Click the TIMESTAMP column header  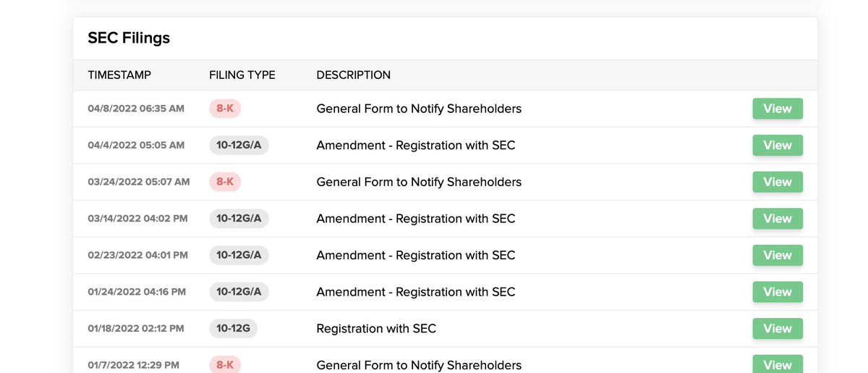click(x=119, y=75)
